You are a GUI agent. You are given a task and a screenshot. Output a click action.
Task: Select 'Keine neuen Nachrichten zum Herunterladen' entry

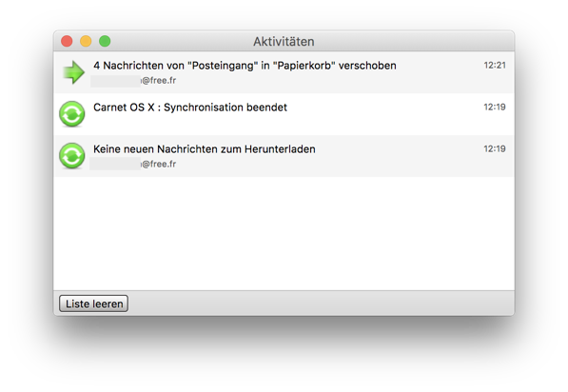(x=205, y=148)
